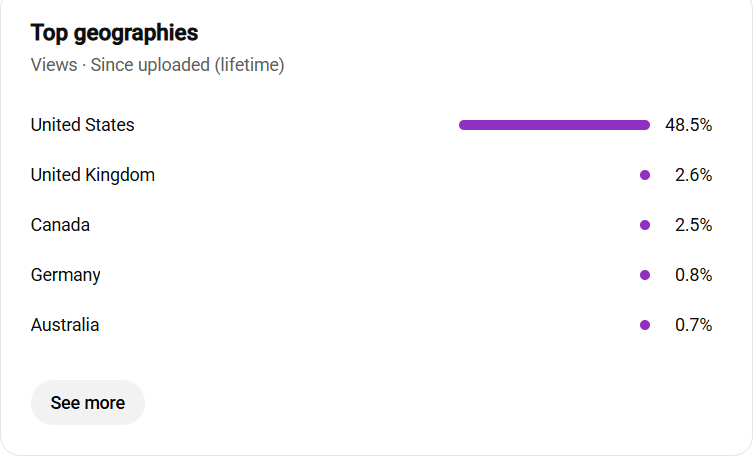Click the Germany purple dot
This screenshot has width=755, height=463.
tap(645, 275)
